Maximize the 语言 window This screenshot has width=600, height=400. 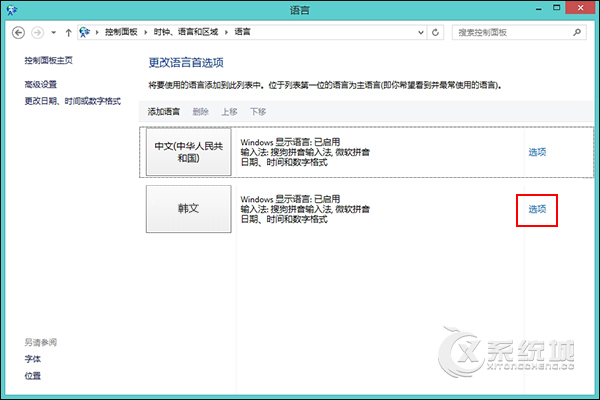tap(556, 8)
